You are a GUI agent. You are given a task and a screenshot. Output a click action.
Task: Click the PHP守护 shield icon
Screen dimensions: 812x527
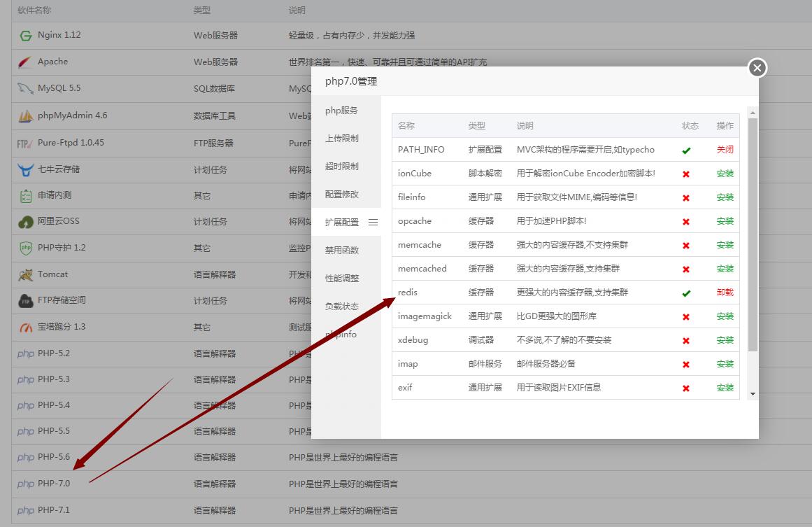pos(26,248)
